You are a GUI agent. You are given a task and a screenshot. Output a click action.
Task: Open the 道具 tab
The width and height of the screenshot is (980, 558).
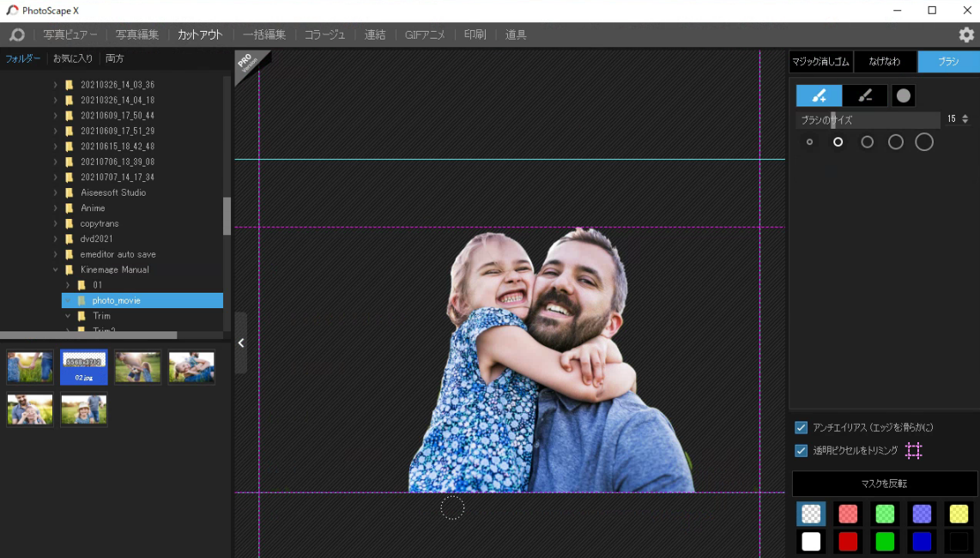[516, 35]
